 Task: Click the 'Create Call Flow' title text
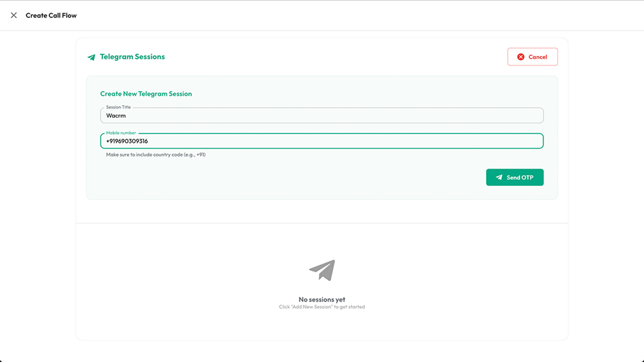pos(51,15)
